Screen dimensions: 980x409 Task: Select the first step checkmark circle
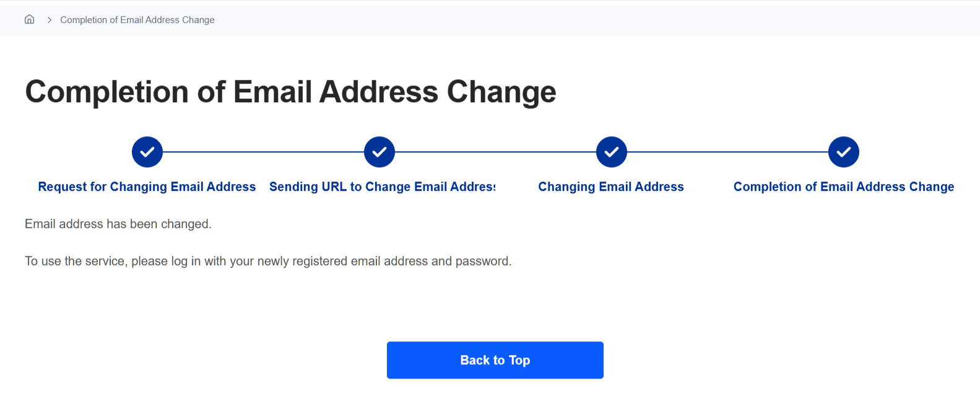[x=147, y=152]
